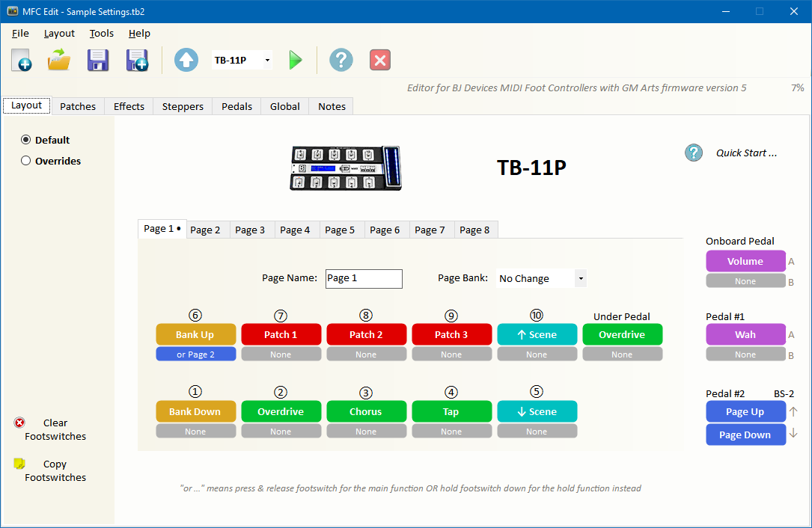Click the Page Down pedal button
This screenshot has width=812, height=528.
click(745, 435)
